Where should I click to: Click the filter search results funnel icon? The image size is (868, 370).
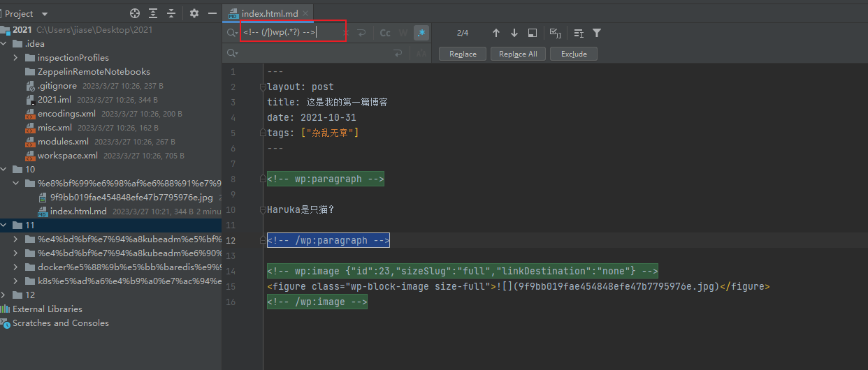click(x=597, y=33)
